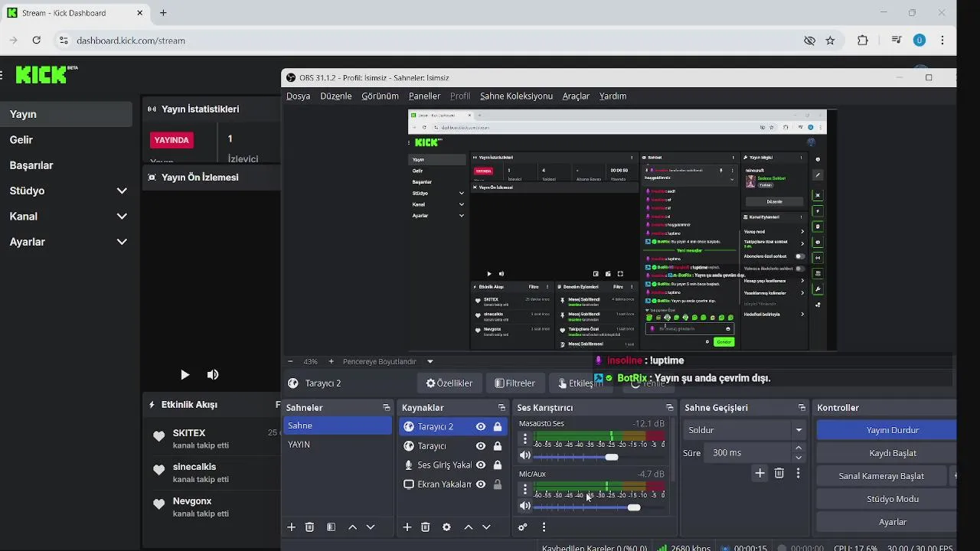Expand the Kanal menu in Kick sidebar
The height and width of the screenshot is (551, 980).
(122, 217)
